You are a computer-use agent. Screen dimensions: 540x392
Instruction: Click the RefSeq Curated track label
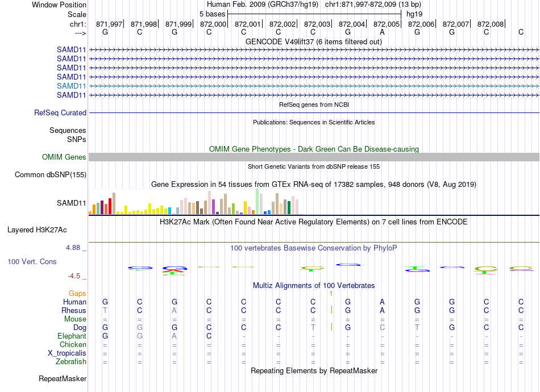tap(60, 112)
